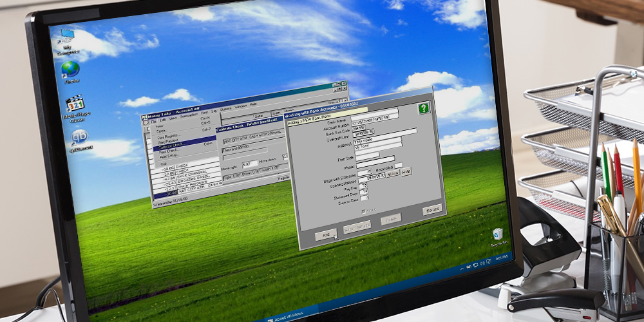
Task: Open the Firefox globe desktop icon
Action: [71, 72]
